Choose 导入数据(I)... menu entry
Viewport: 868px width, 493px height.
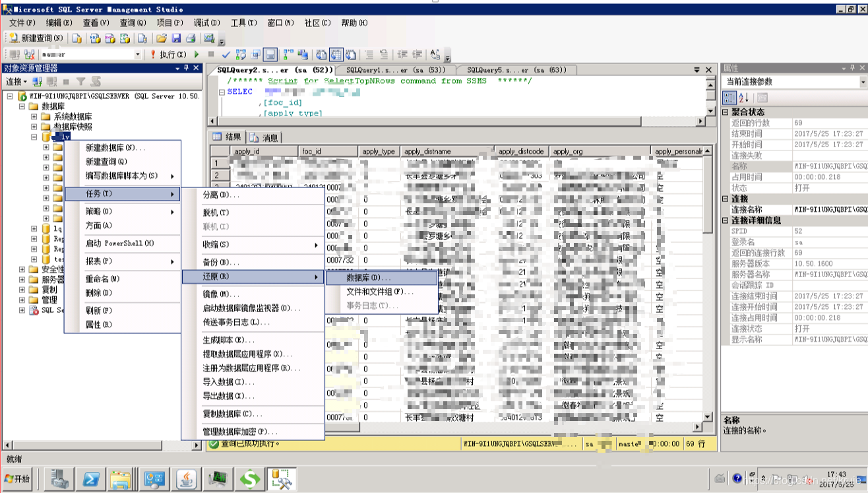[x=254, y=382]
